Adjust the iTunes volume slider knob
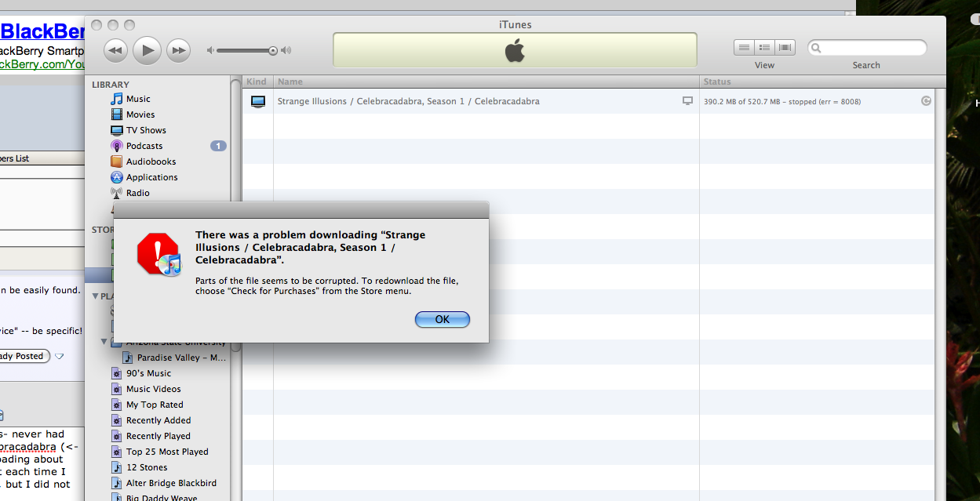980x501 pixels. [273, 50]
